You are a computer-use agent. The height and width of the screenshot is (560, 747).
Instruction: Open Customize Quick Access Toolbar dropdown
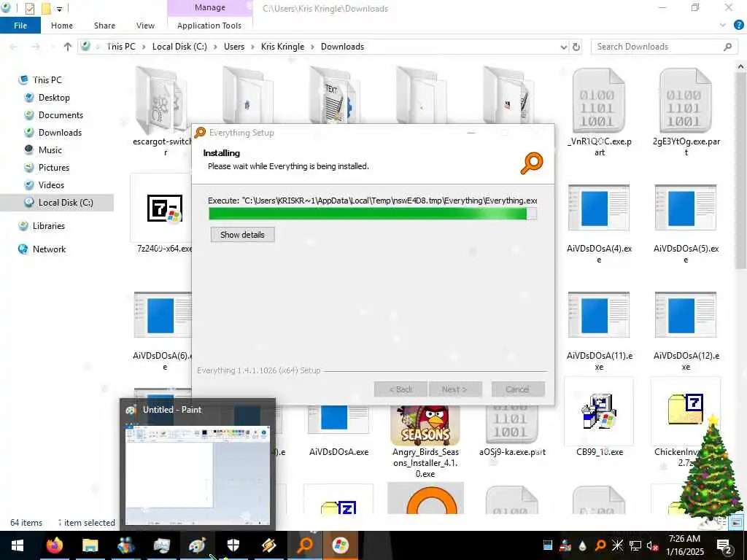point(59,9)
